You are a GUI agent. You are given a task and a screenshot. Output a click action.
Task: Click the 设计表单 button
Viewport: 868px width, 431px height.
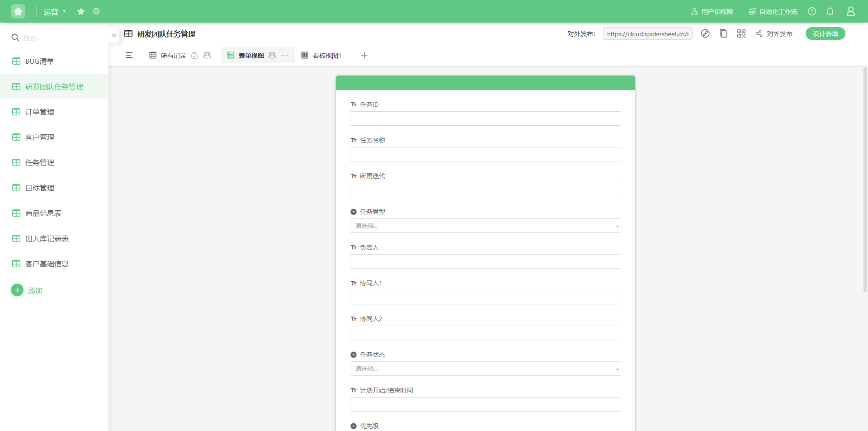(826, 33)
